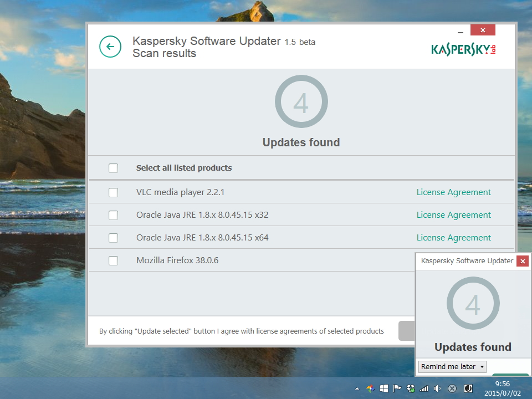Check the Mozilla Firefox 38.0.6 checkbox
This screenshot has width=532, height=399.
click(114, 260)
